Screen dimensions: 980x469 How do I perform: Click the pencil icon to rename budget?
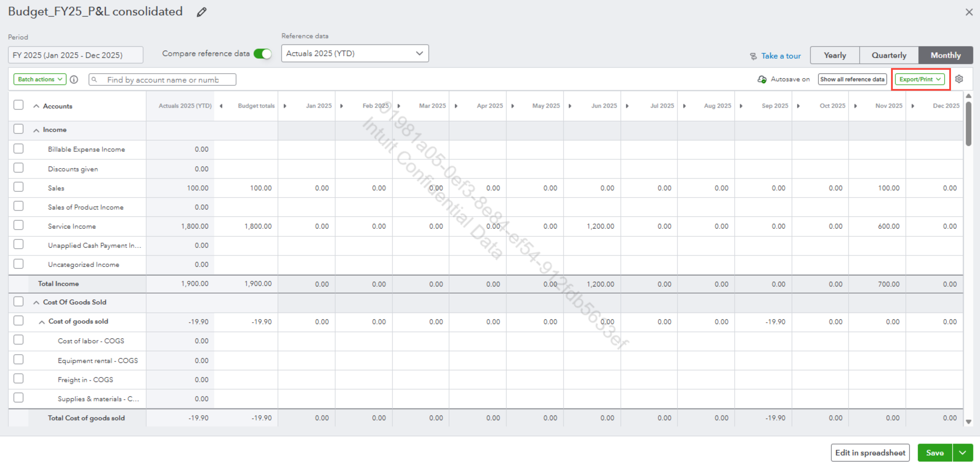point(201,12)
